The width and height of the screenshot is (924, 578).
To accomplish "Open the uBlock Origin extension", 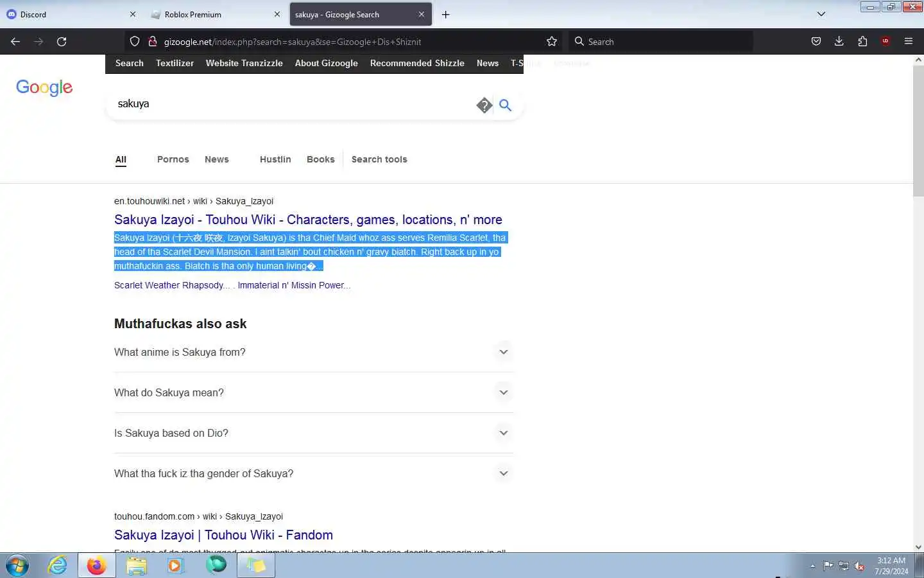I will (886, 42).
